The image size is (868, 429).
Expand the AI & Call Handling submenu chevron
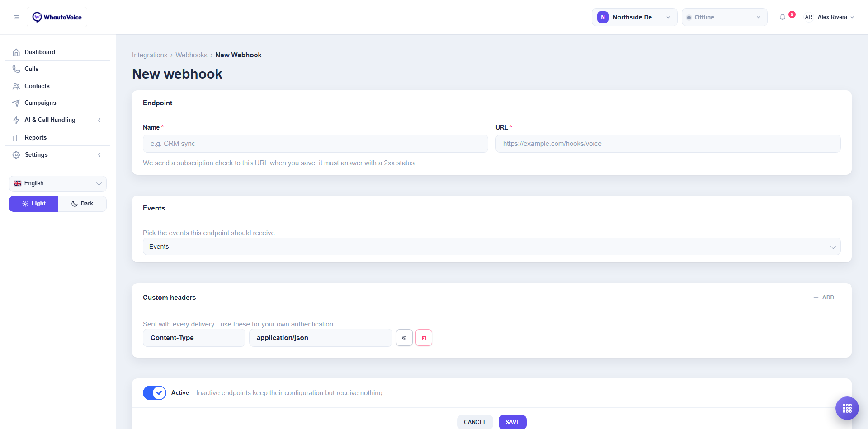[99, 120]
